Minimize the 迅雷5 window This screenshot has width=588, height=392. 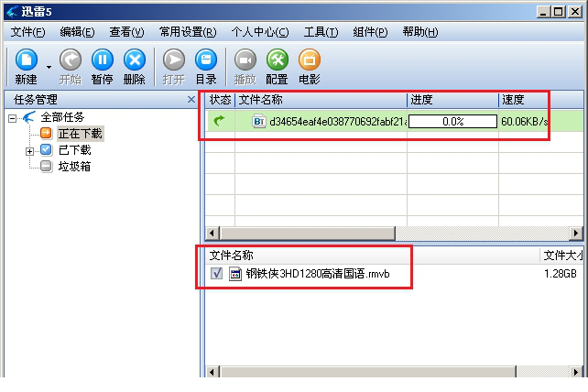pyautogui.click(x=543, y=12)
